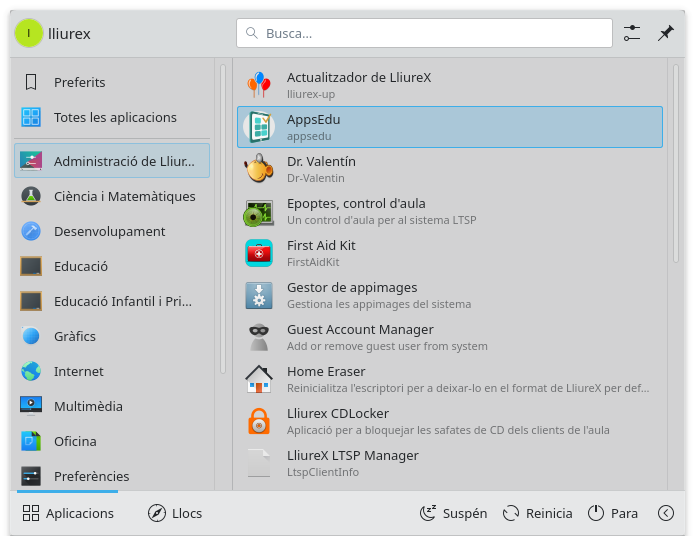
Task: Open Lliurex CDLocker padlock icon
Action: coord(259,422)
